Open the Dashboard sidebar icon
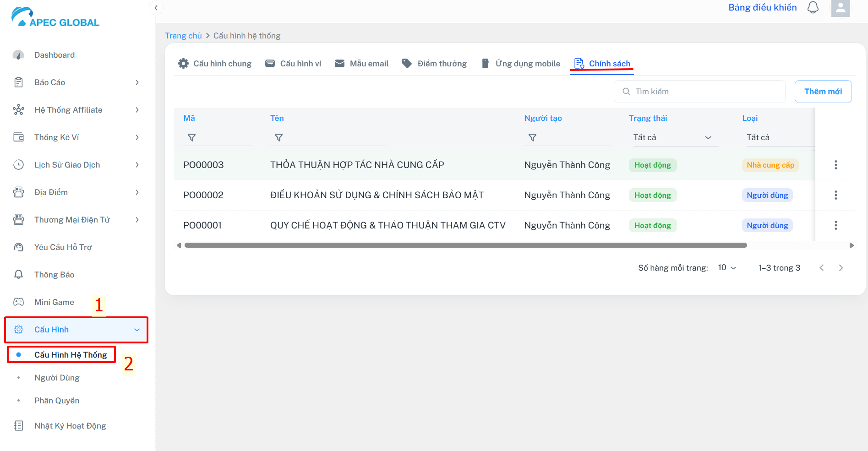Image resolution: width=868 pixels, height=451 pixels. 18,55
